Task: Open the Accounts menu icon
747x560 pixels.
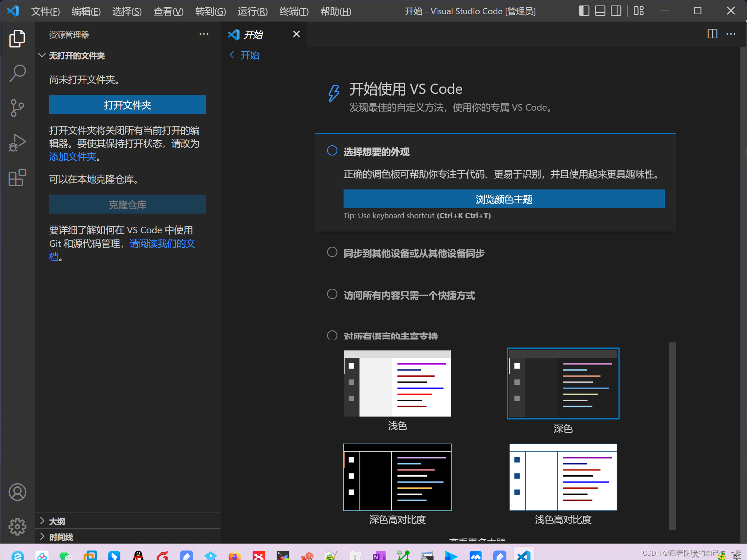Action: tap(17, 492)
